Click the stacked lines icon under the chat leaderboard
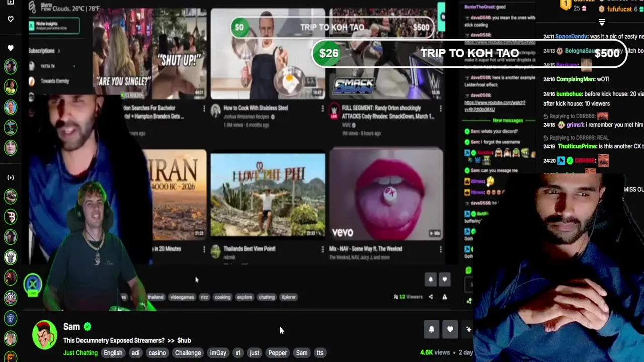Image resolution: width=644 pixels, height=362 pixels. [602, 22]
